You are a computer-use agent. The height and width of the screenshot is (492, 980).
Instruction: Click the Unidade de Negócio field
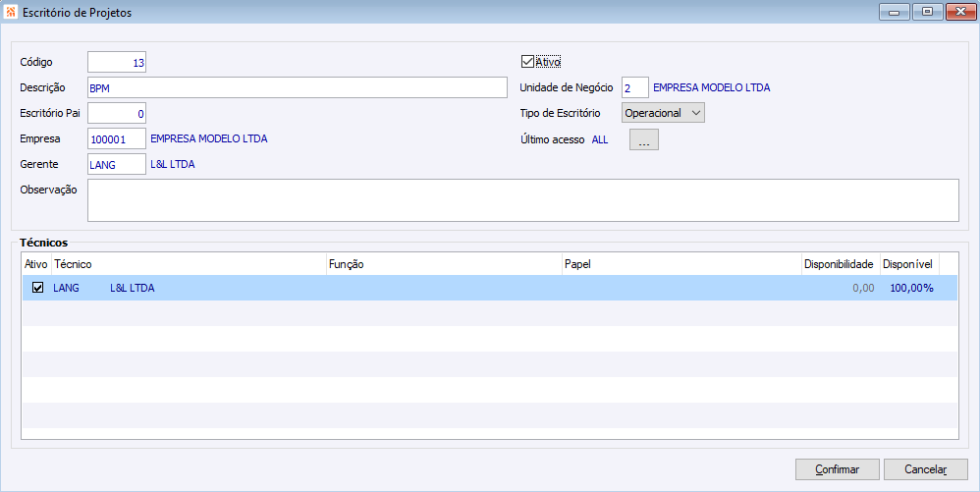(x=635, y=88)
